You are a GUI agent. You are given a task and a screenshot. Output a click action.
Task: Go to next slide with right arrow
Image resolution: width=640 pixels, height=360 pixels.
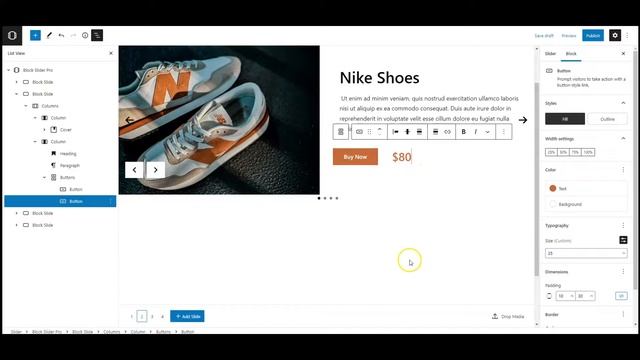tap(523, 120)
